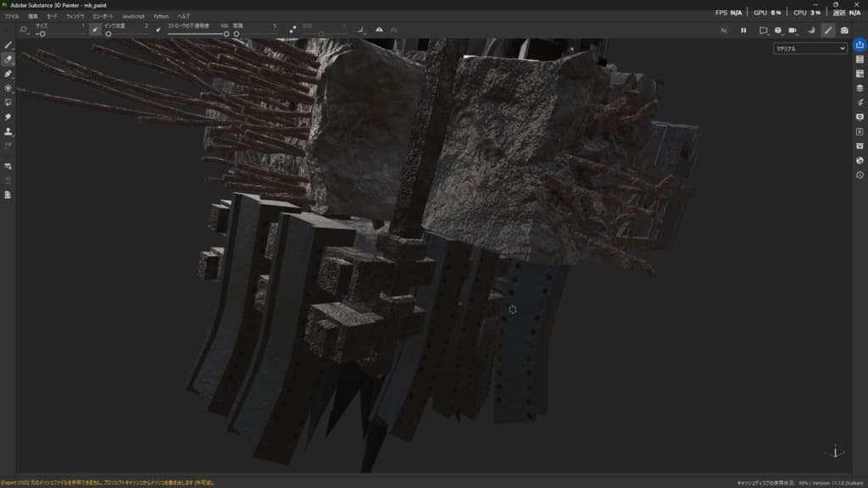Select the Paint brush tool

tap(8, 45)
